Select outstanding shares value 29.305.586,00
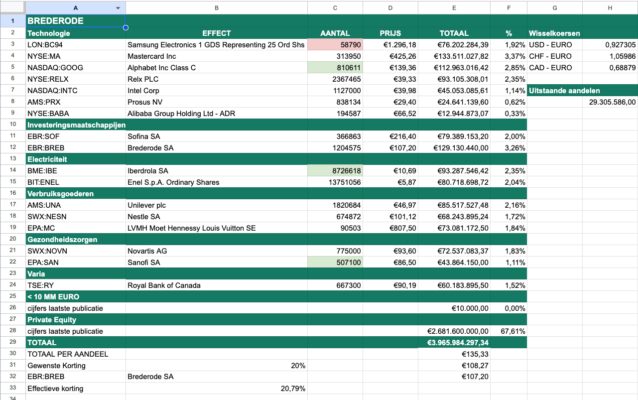 coord(610,102)
